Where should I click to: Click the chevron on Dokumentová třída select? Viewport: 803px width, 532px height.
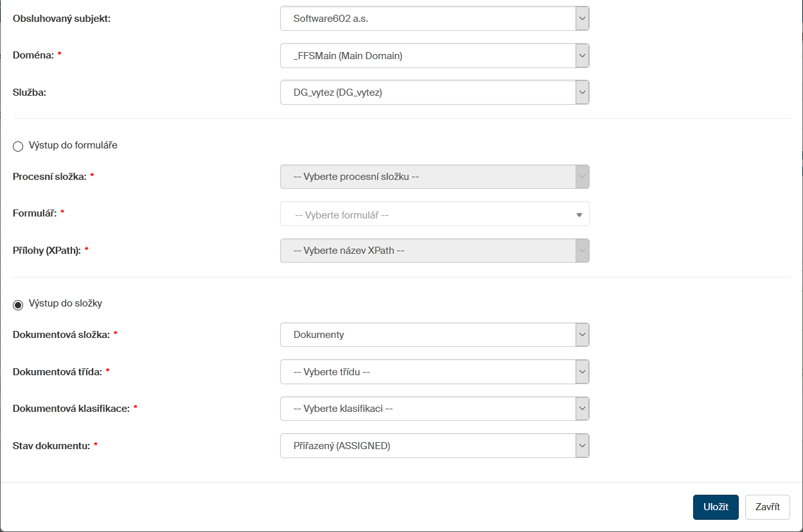(x=582, y=371)
